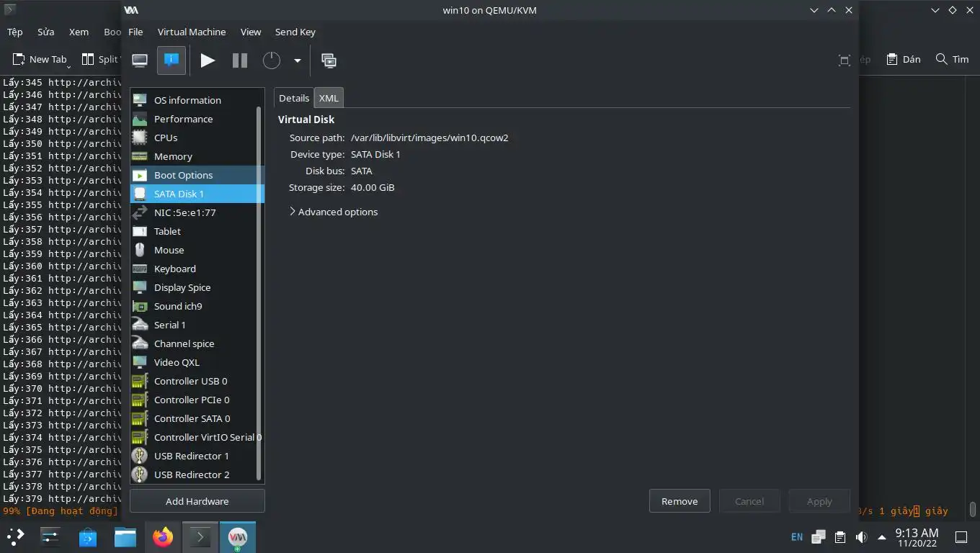This screenshot has height=553, width=980.
Task: Open the Virtual Machine menu
Action: (192, 32)
